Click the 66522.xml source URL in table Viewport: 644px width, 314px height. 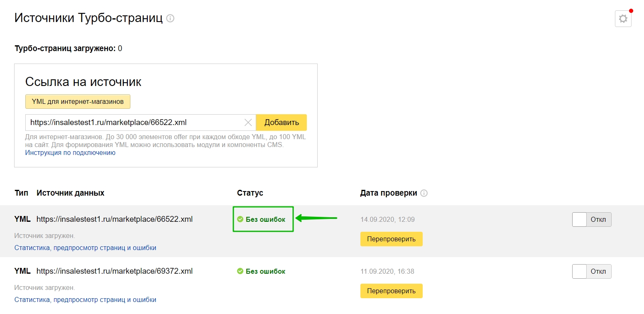coord(115,219)
